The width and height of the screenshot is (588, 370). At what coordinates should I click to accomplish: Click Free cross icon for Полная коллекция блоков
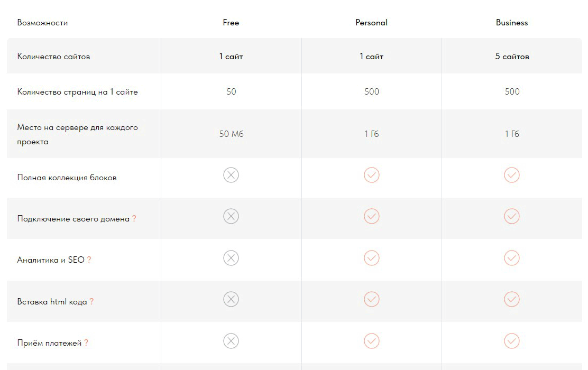pyautogui.click(x=231, y=175)
